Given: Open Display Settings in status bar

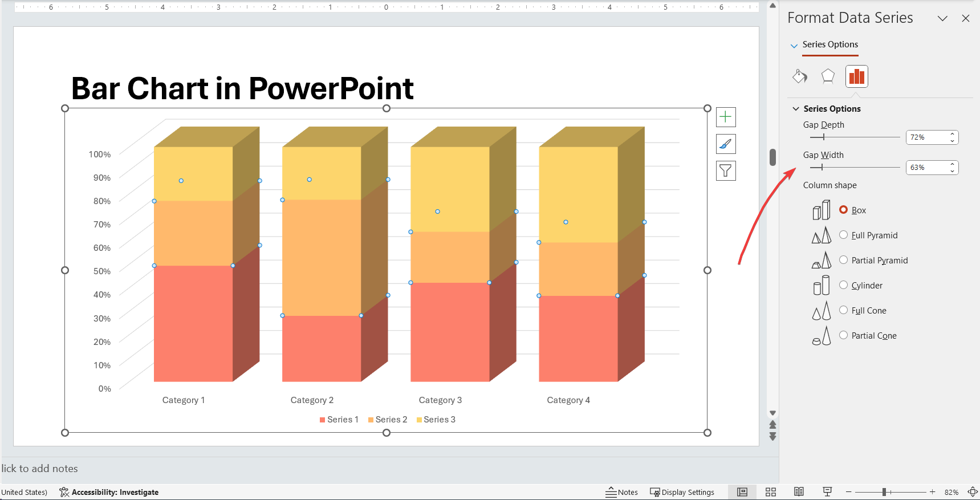Looking at the screenshot, I should pyautogui.click(x=682, y=492).
